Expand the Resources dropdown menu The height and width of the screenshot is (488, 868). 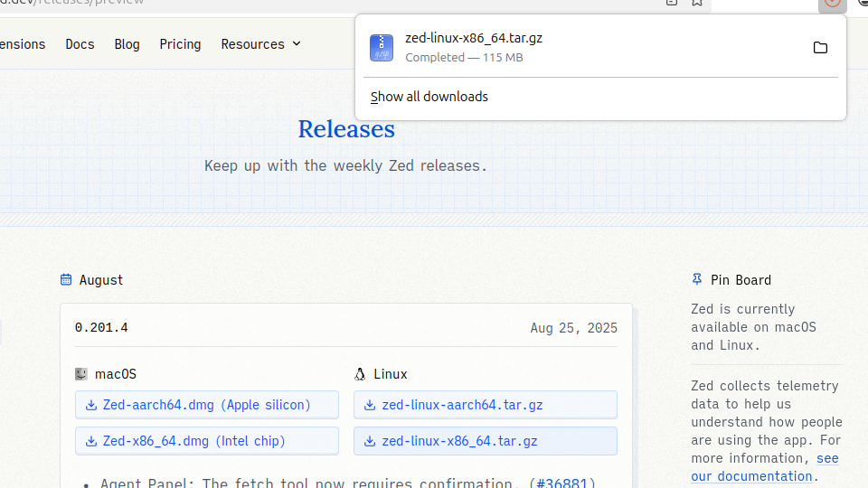[x=260, y=44]
